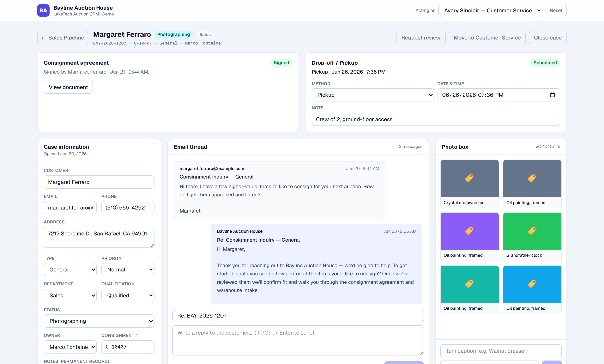Click the "2 messages" count
Viewport: 604px width, 364px height.
tap(410, 146)
